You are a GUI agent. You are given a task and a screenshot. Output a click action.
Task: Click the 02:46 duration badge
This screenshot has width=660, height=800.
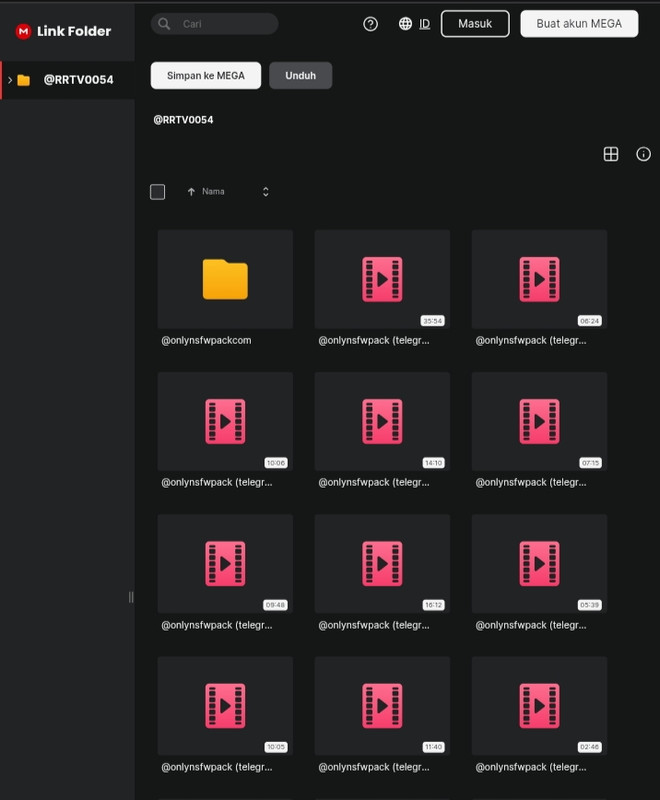click(x=590, y=747)
